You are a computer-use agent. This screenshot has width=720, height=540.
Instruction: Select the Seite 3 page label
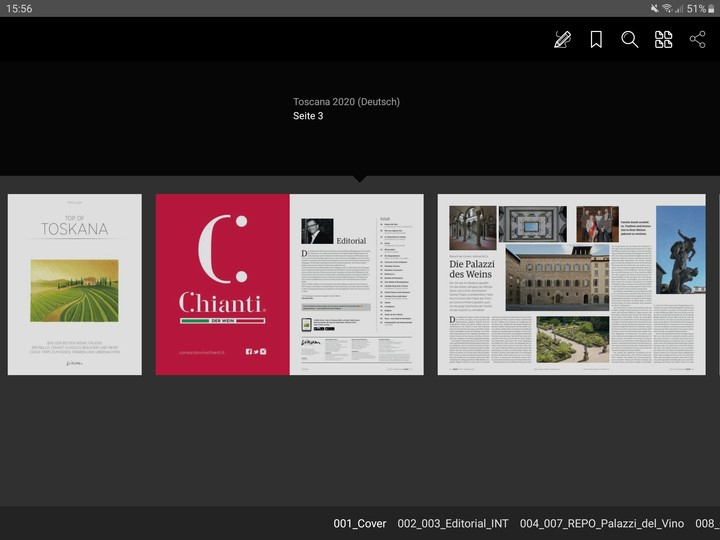(x=308, y=116)
